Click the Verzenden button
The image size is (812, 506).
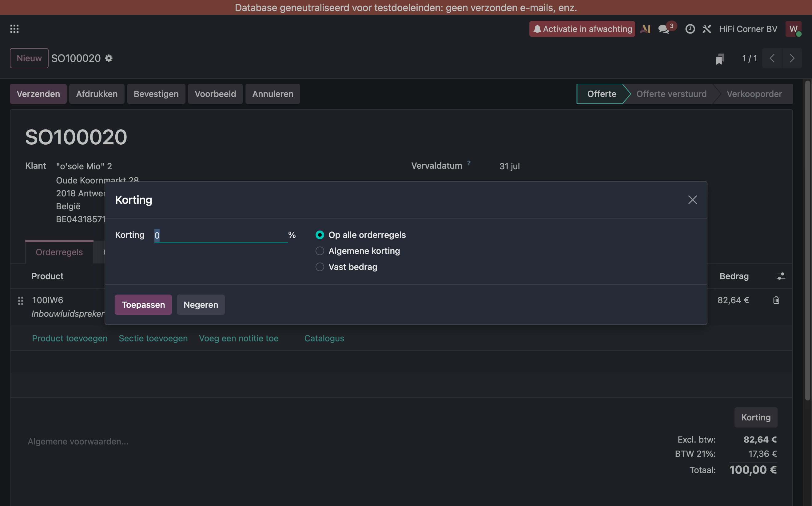pos(38,94)
